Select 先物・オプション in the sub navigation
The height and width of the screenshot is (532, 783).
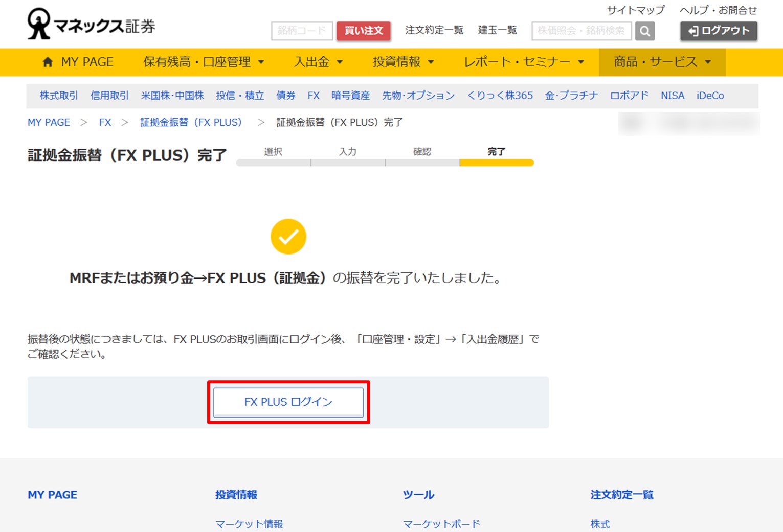click(418, 96)
